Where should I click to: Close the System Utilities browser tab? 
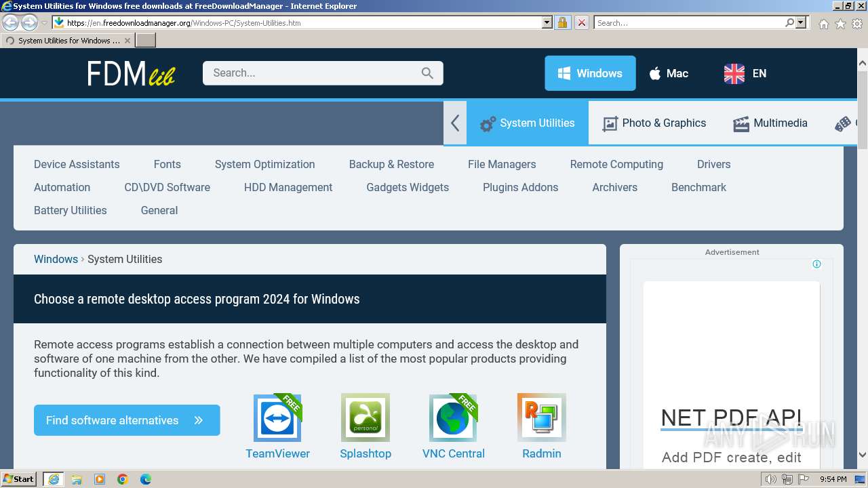[127, 41]
